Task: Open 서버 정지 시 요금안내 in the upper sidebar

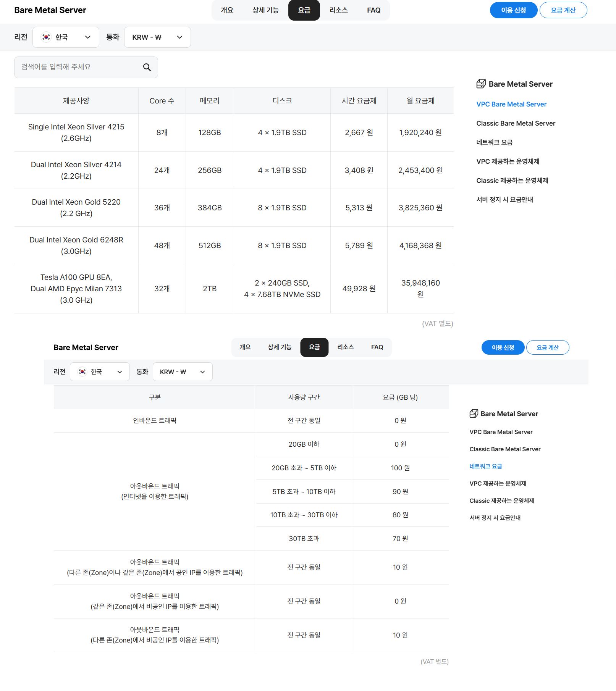Action: pyautogui.click(x=504, y=200)
